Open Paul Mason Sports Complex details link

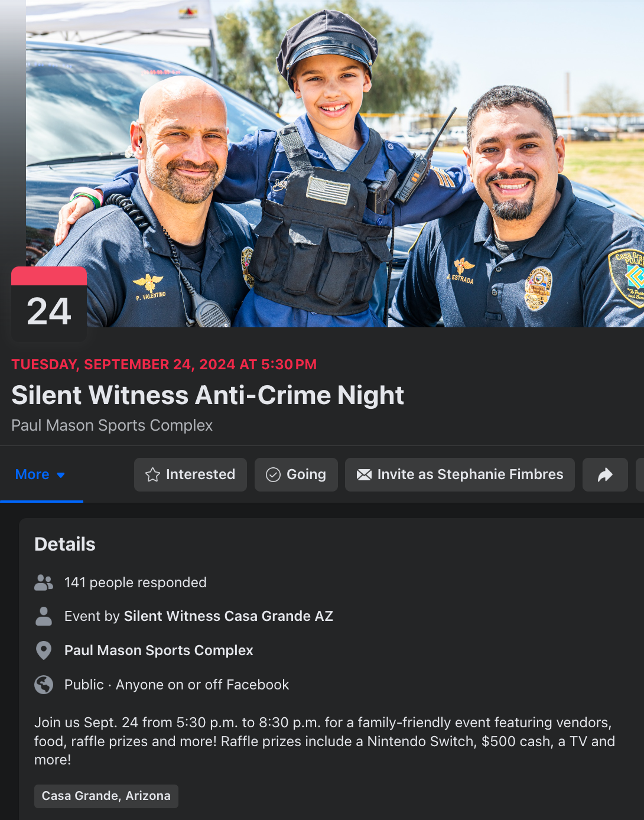(x=158, y=650)
